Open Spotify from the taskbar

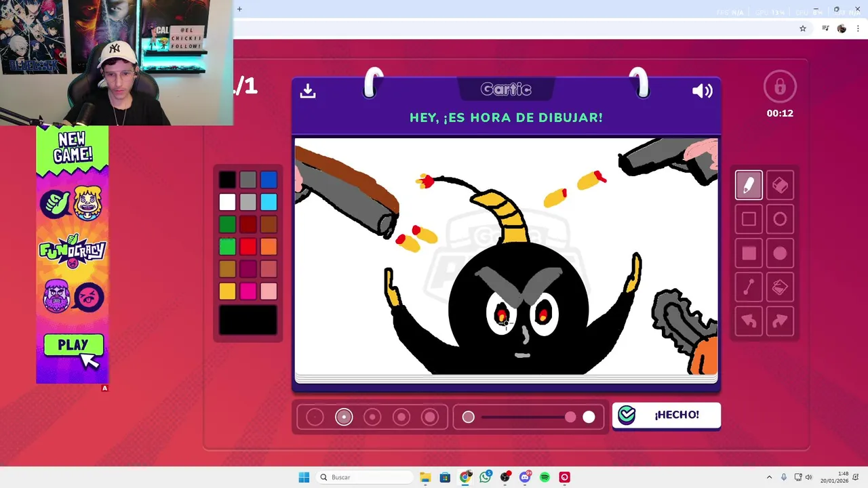[x=545, y=477]
